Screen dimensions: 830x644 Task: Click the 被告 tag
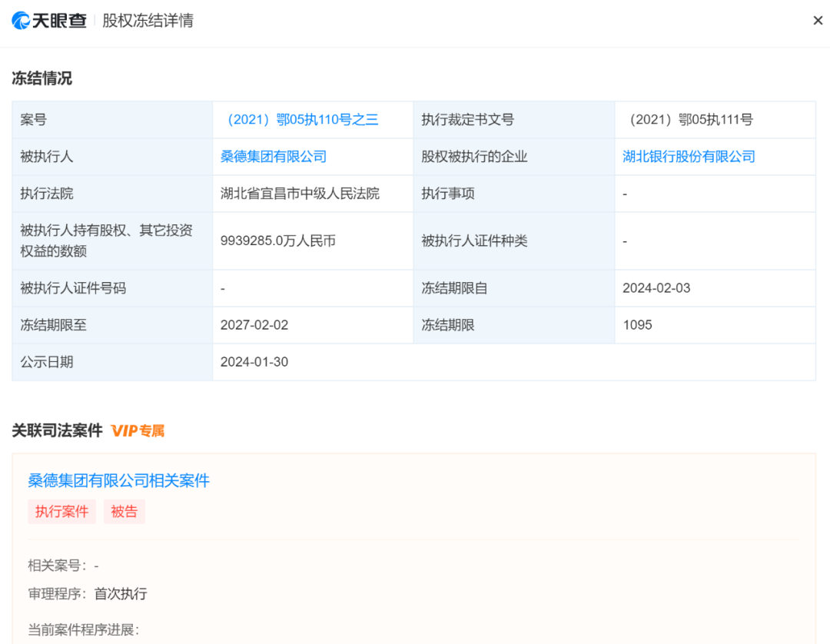point(124,512)
